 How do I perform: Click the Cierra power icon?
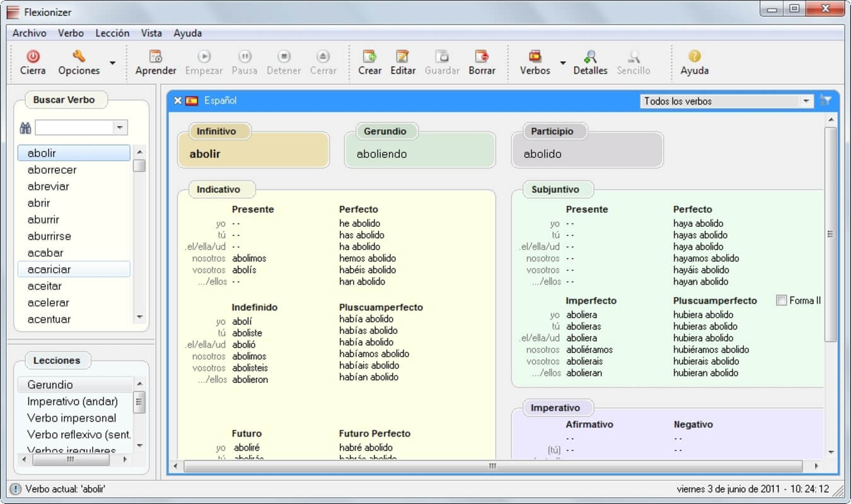click(33, 57)
